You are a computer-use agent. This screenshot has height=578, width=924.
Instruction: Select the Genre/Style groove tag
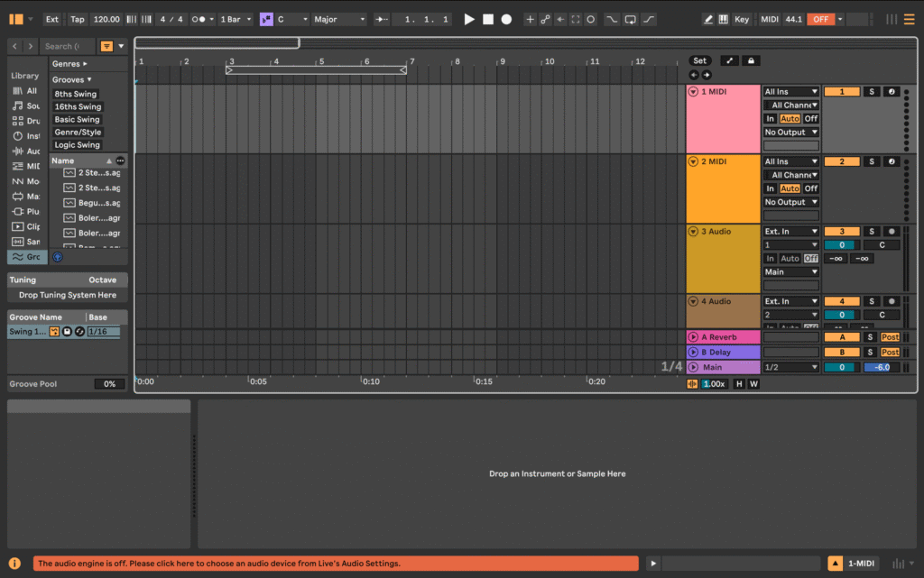point(78,133)
